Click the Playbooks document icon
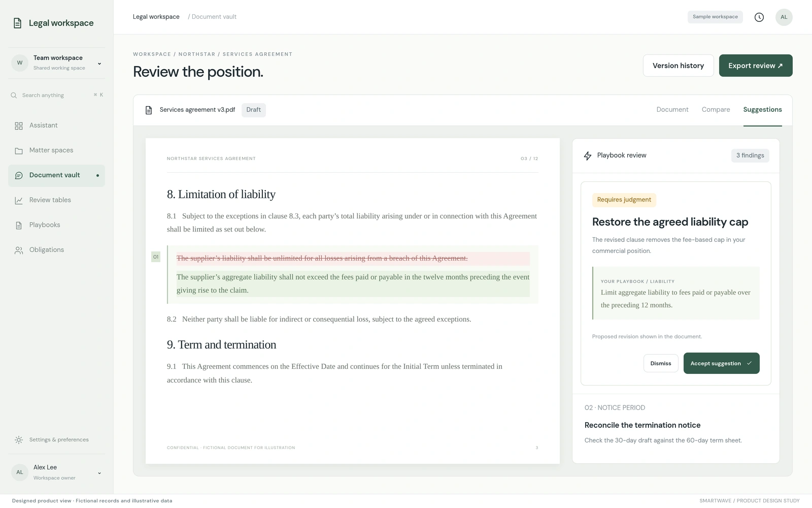Image resolution: width=812 pixels, height=508 pixels. 19,225
